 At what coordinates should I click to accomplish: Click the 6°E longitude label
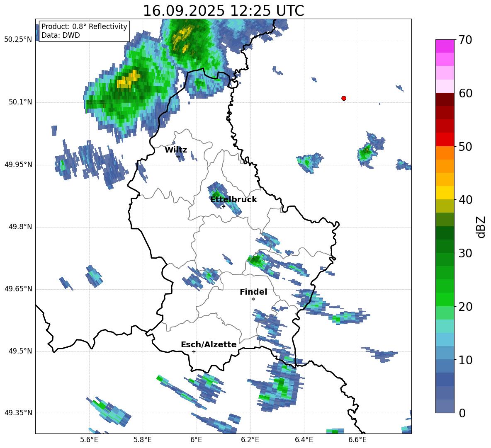(196, 440)
